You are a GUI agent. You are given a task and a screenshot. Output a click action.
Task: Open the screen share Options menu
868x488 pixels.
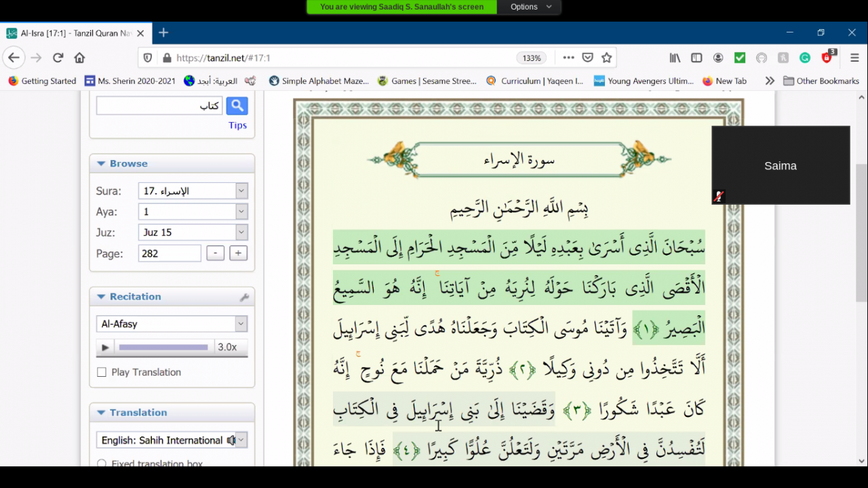point(529,7)
